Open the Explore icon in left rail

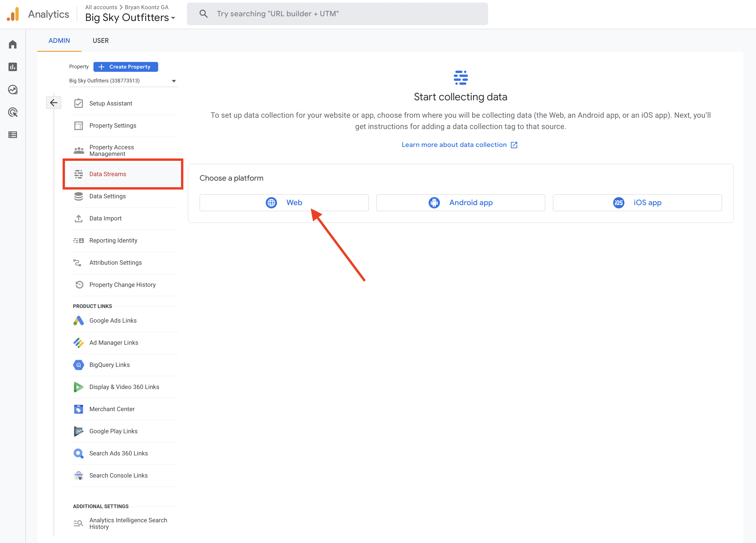13,90
